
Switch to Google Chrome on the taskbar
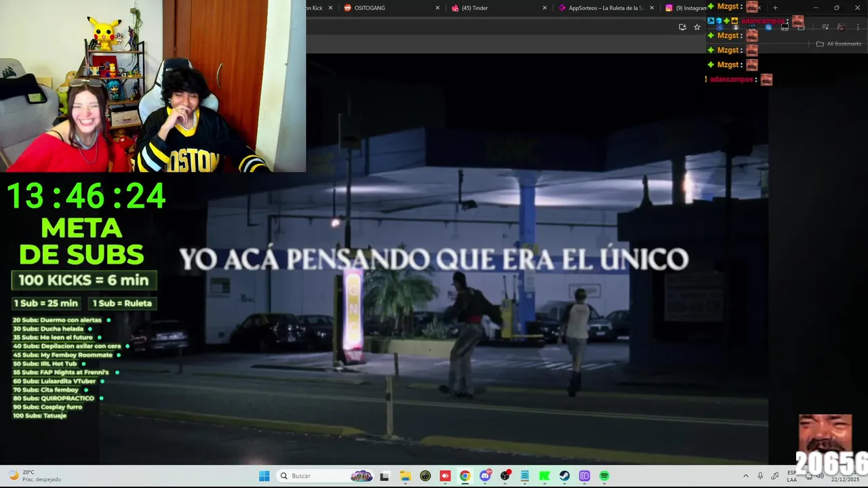(x=465, y=476)
